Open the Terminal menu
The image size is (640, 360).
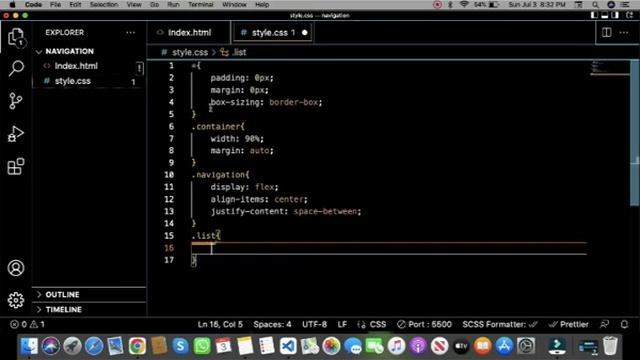click(x=200, y=4)
